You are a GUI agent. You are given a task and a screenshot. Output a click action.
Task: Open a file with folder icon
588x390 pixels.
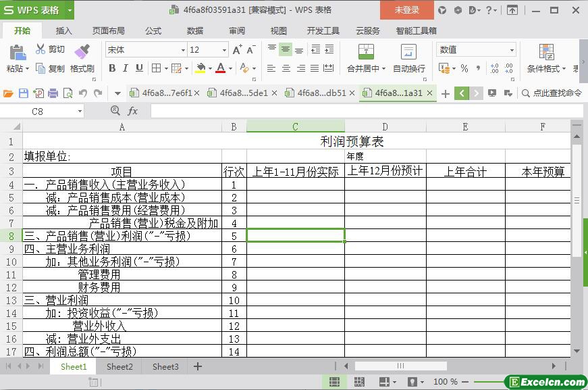click(x=8, y=93)
